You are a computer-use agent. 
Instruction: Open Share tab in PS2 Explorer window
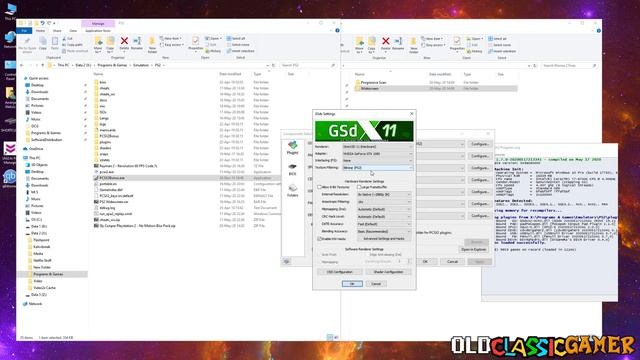(57, 31)
